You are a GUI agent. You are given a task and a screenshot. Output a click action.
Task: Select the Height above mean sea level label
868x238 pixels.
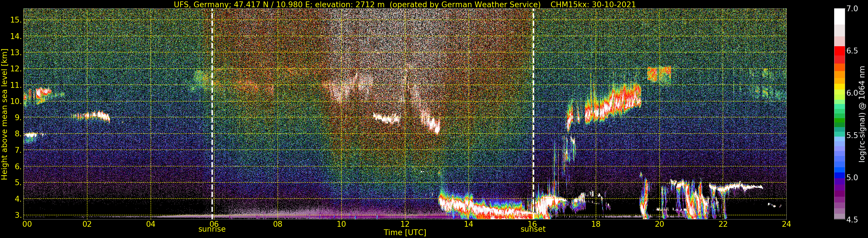click(x=4, y=114)
